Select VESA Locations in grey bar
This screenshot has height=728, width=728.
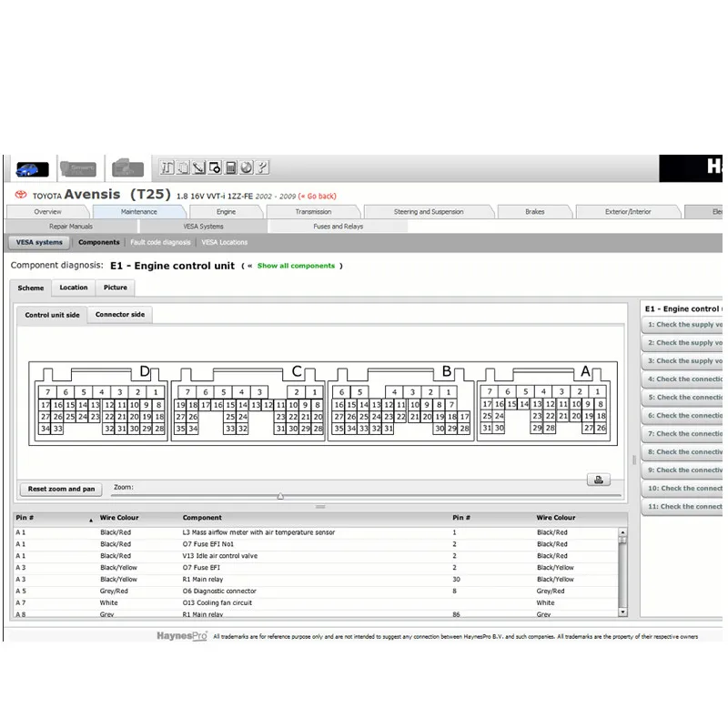(224, 242)
